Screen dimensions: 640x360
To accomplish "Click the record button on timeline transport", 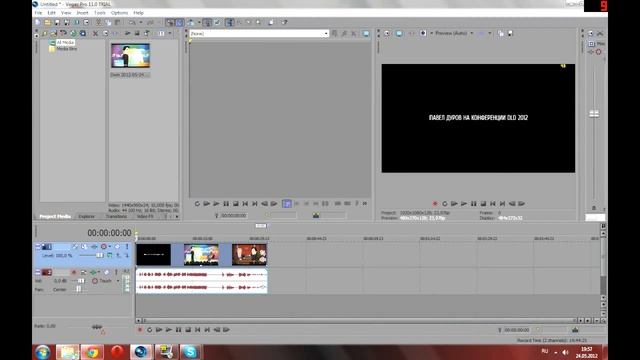I will click(140, 330).
